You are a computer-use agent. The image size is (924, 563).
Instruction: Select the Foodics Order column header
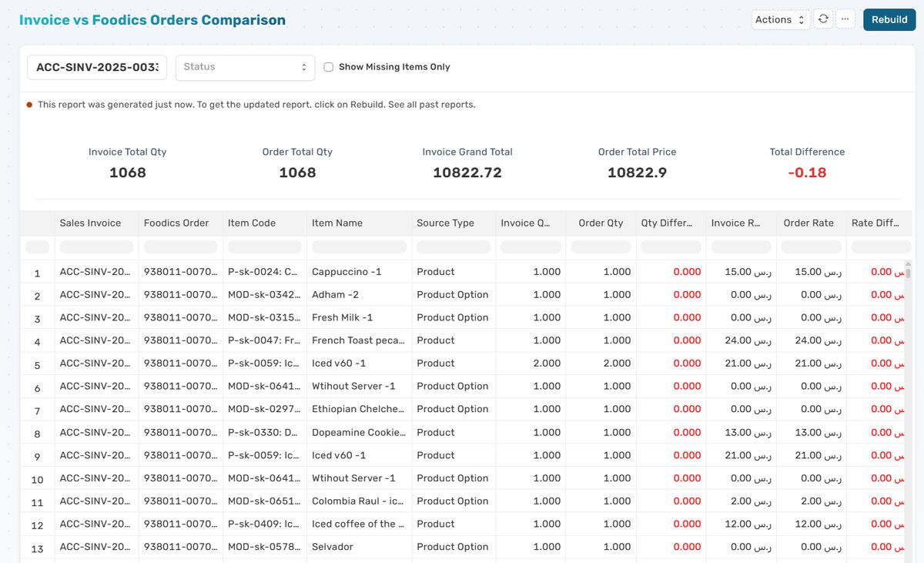(x=176, y=223)
